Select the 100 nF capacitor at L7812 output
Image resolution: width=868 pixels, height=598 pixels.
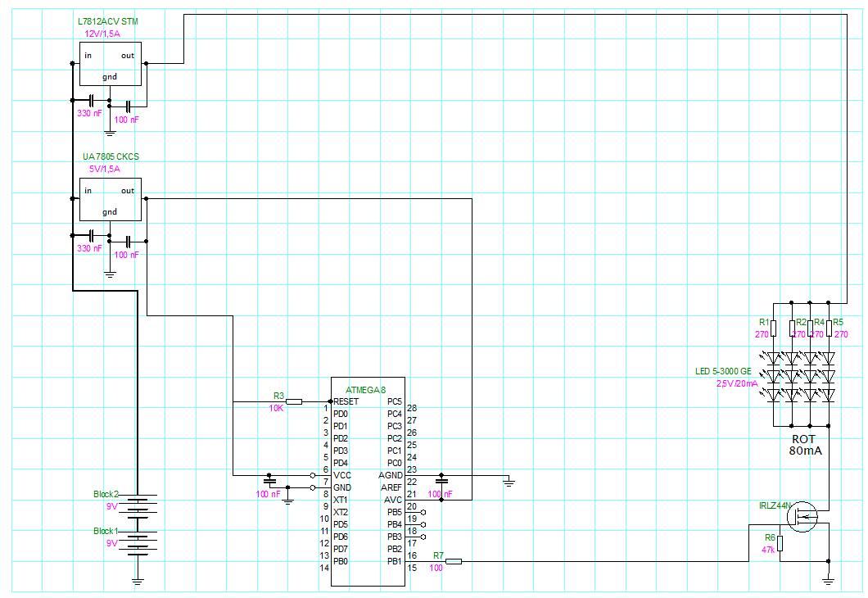coord(128,106)
